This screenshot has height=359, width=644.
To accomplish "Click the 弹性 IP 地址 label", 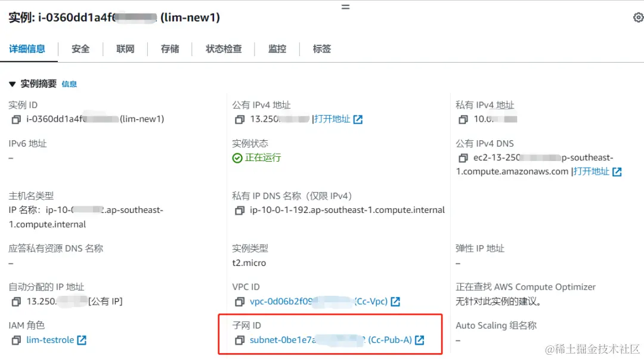I will [x=479, y=248].
